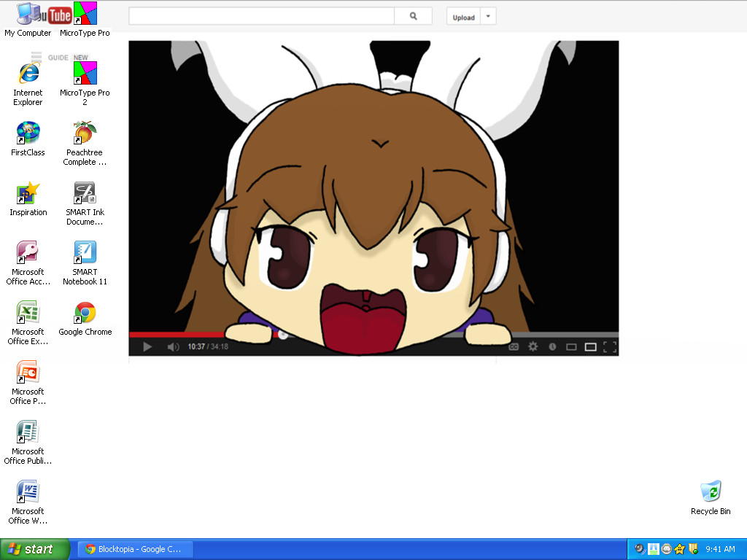Expand the Upload dropdown arrow

[x=488, y=16]
